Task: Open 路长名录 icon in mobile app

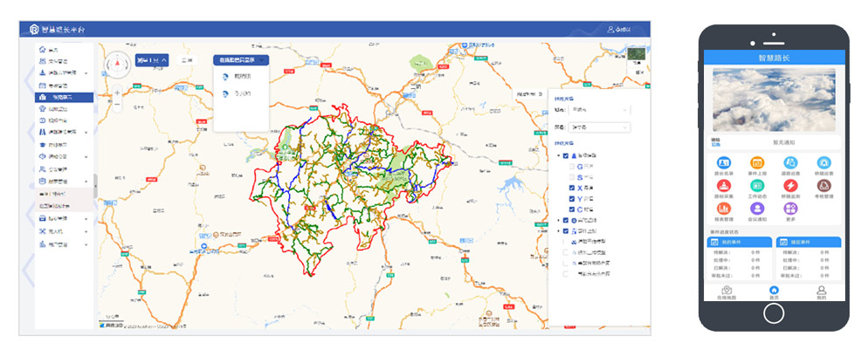Action: pyautogui.click(x=723, y=163)
